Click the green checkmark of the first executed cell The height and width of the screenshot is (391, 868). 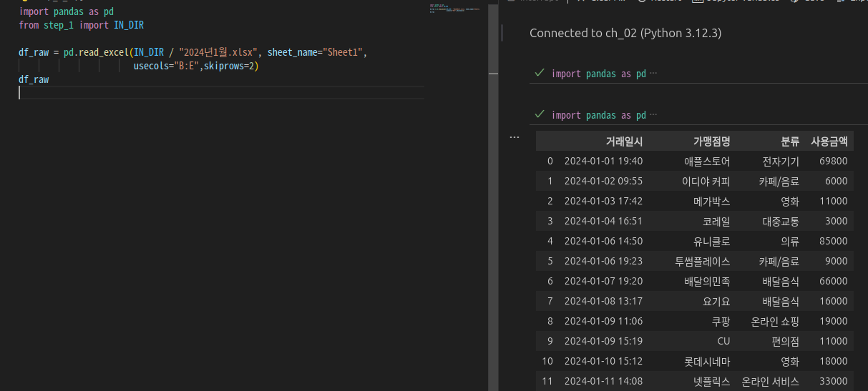540,73
